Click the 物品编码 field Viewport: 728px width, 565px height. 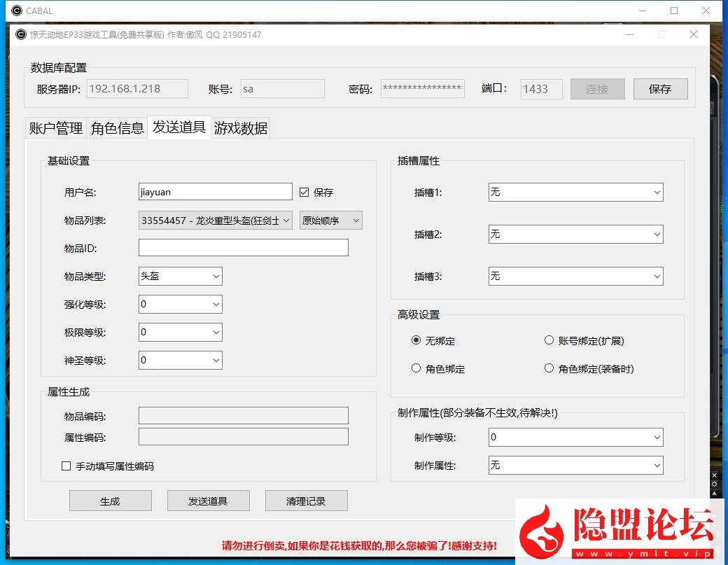point(244,415)
